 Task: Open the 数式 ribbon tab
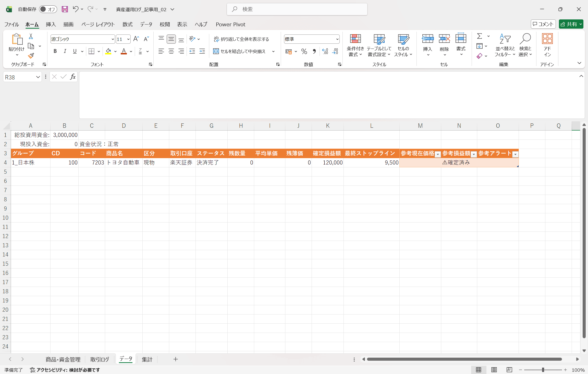(127, 24)
